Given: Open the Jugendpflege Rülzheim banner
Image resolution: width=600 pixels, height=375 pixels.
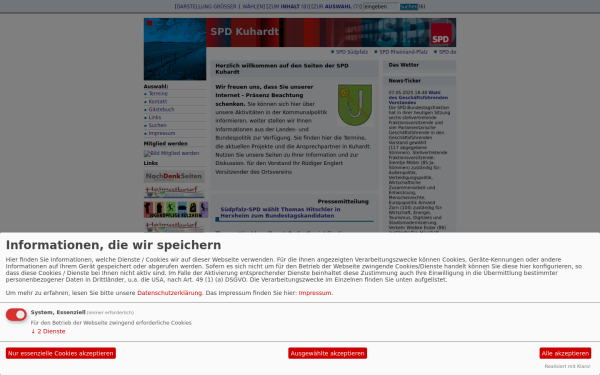Looking at the screenshot, I should (x=176, y=210).
